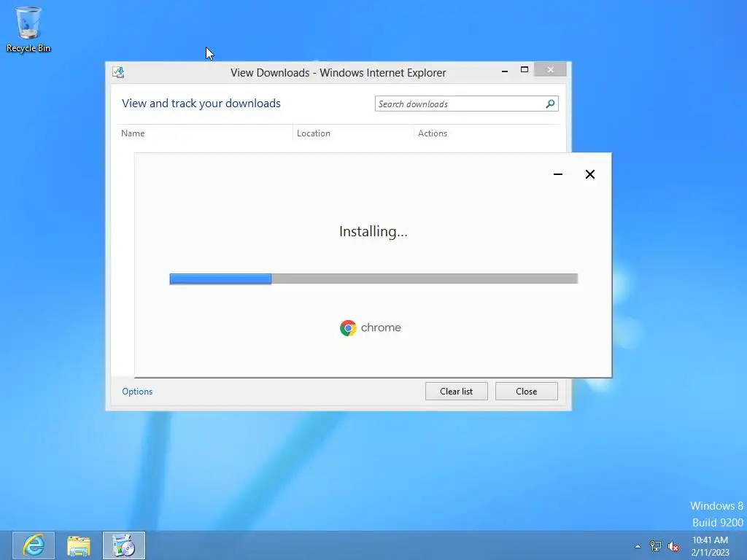
Task: Show hidden icons in system tray
Action: coord(638,546)
